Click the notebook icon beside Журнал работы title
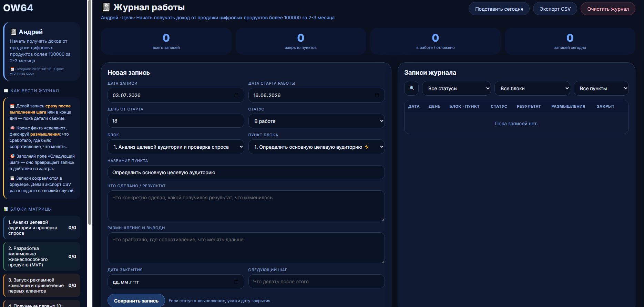Image resolution: width=644 pixels, height=307 pixels. click(106, 7)
